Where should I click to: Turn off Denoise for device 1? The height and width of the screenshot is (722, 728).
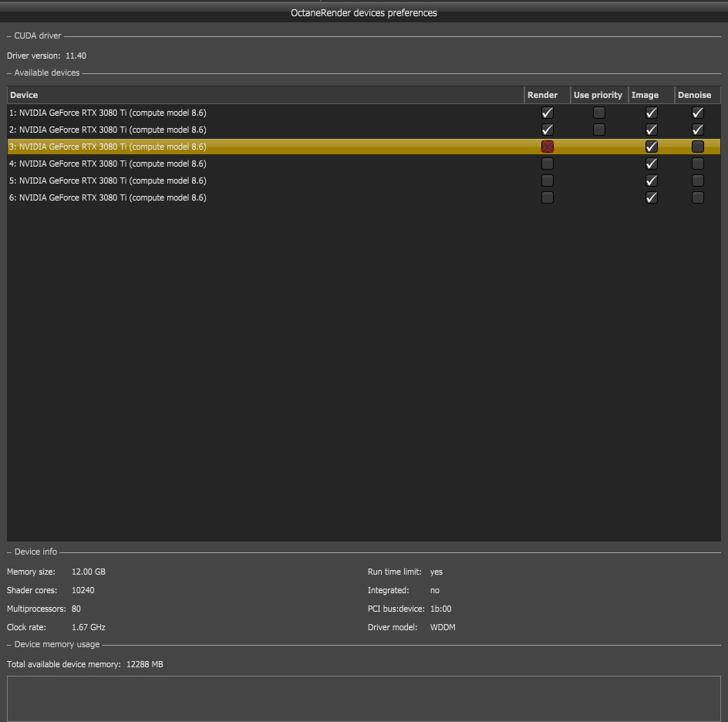point(698,113)
